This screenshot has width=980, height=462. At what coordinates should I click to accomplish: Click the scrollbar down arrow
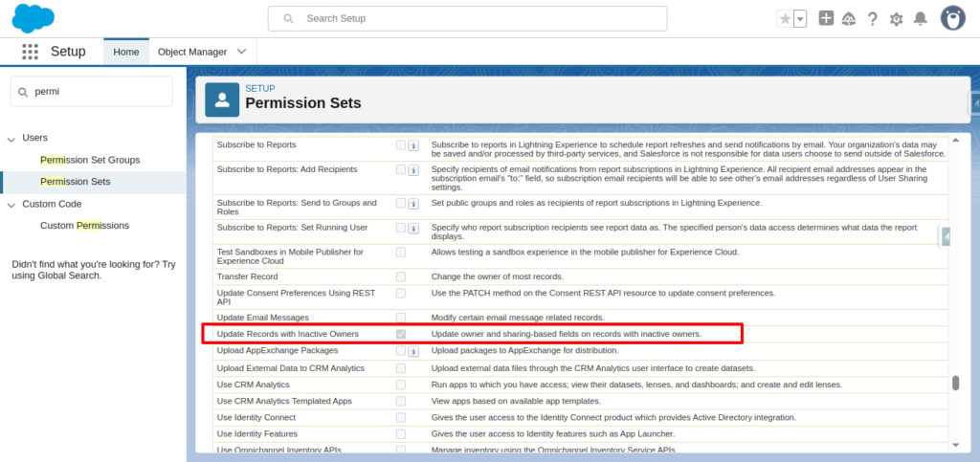(x=955, y=445)
